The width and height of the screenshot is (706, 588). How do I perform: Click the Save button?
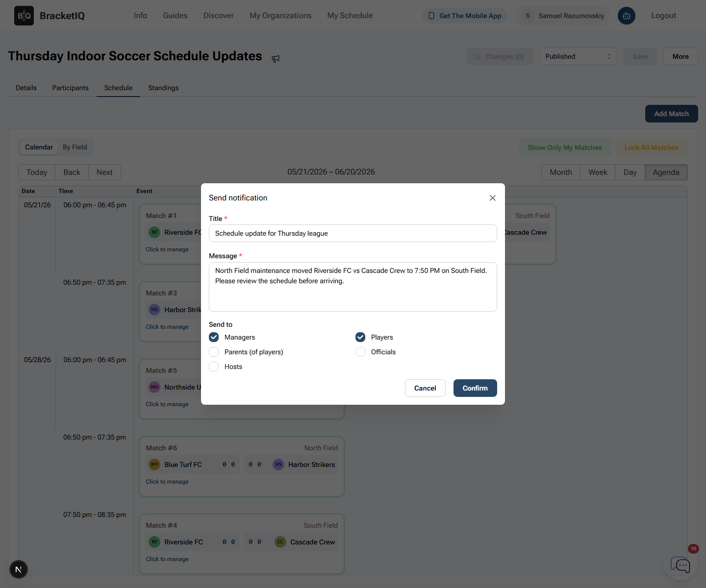tap(640, 56)
